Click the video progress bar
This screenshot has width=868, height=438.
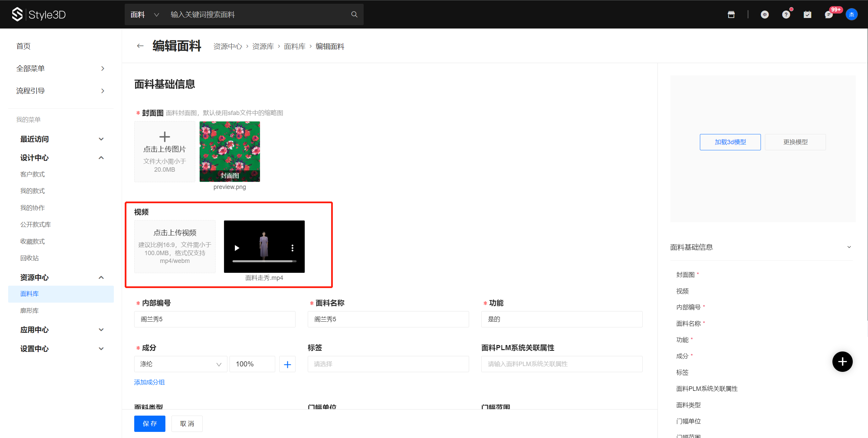pyautogui.click(x=264, y=261)
